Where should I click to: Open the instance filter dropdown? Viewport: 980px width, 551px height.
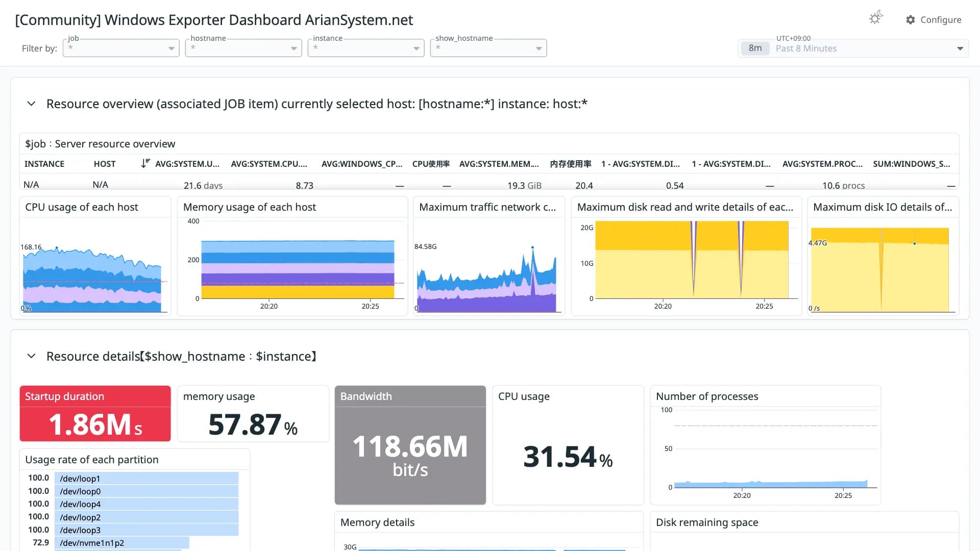pos(366,48)
